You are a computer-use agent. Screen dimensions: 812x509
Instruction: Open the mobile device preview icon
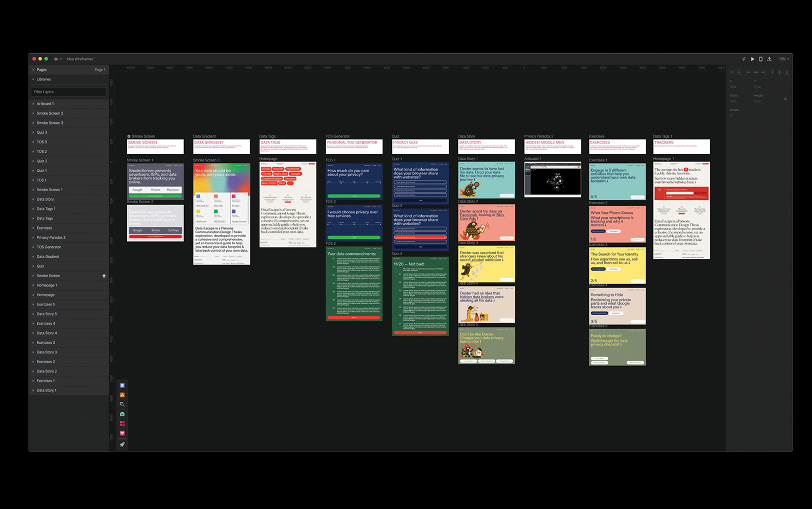(x=761, y=59)
